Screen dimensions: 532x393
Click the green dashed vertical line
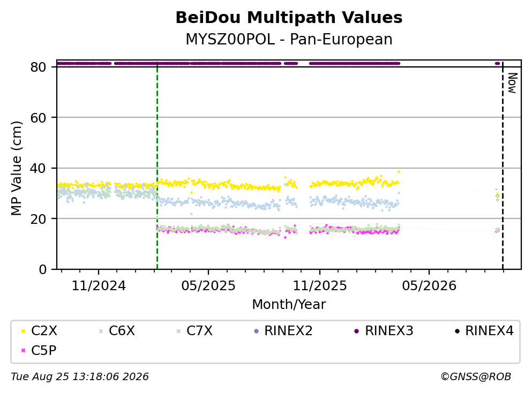click(x=157, y=165)
